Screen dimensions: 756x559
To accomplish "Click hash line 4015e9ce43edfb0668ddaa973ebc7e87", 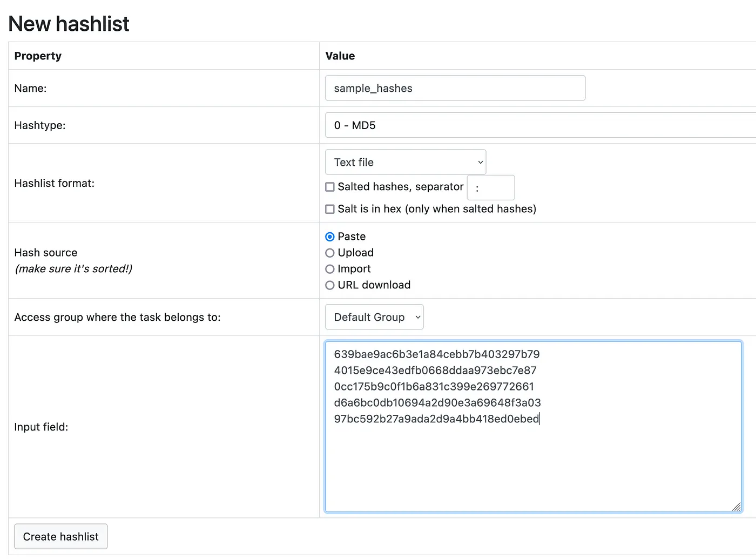I will coord(435,371).
